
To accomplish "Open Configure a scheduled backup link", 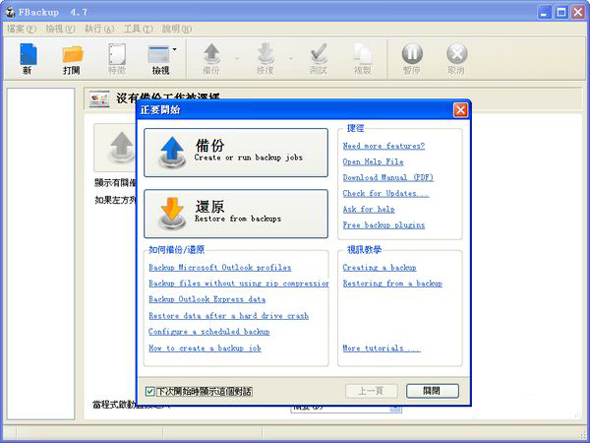I will 209,331.
